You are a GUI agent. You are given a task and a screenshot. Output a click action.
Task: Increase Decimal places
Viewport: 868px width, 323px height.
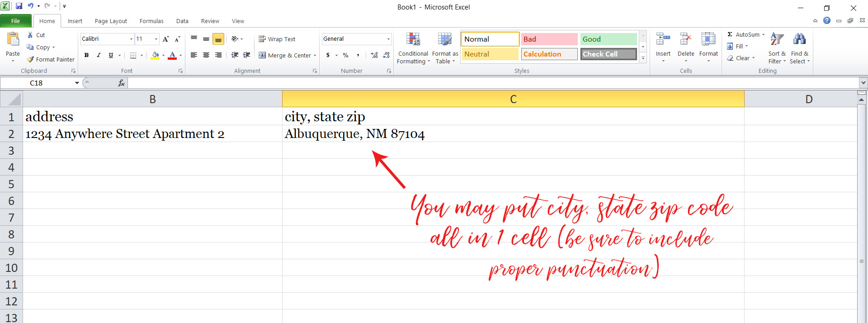(374, 55)
